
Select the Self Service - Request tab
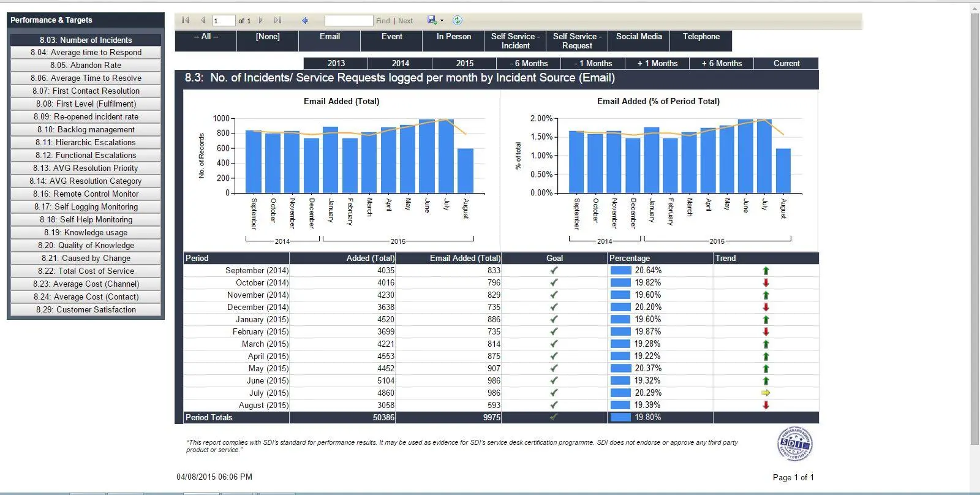coord(578,41)
